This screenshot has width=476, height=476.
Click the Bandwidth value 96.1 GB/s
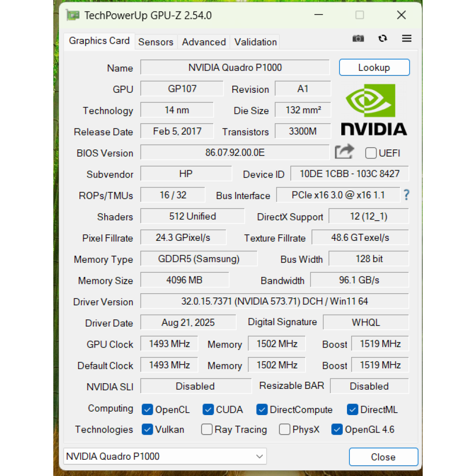[x=359, y=280]
